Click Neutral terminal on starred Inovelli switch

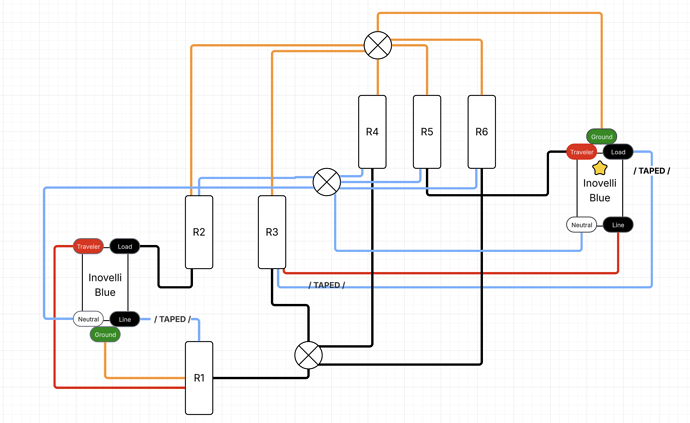click(x=581, y=225)
